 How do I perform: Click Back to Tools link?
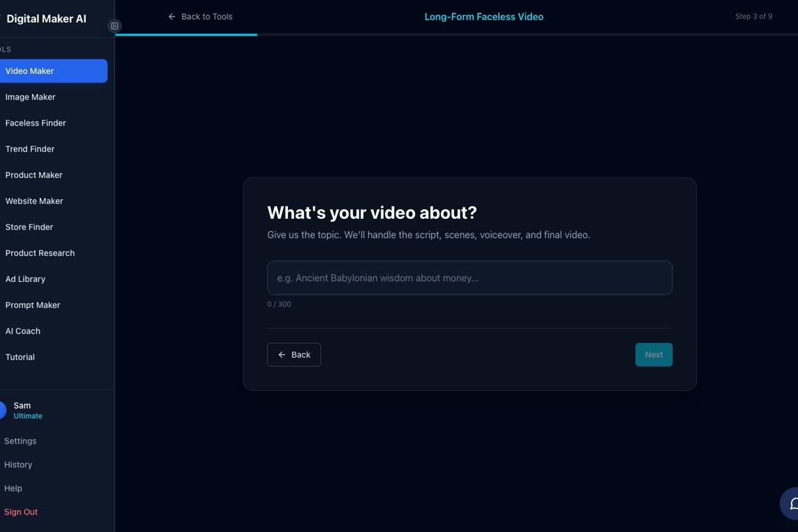coord(200,17)
